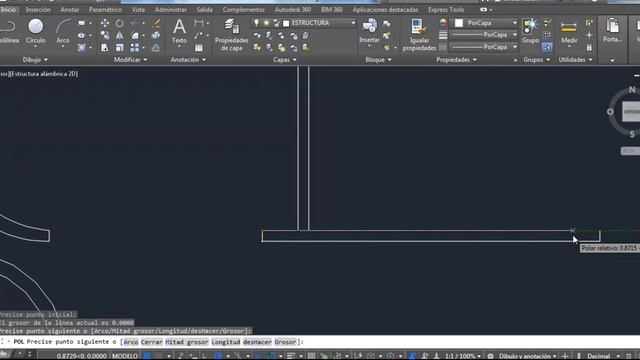Select the Mirror tool in Modificar
This screenshot has height=360, width=640.
pyautogui.click(x=120, y=36)
